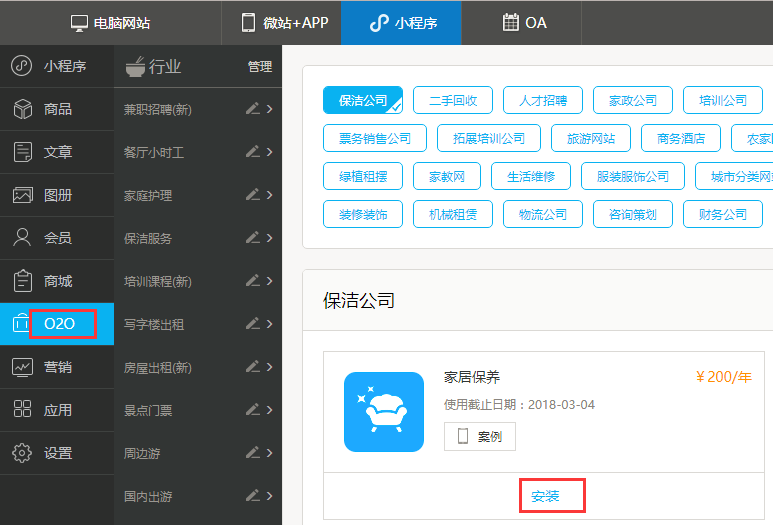Expand the 保洁服务 row chevron
773x525 pixels.
coord(270,238)
